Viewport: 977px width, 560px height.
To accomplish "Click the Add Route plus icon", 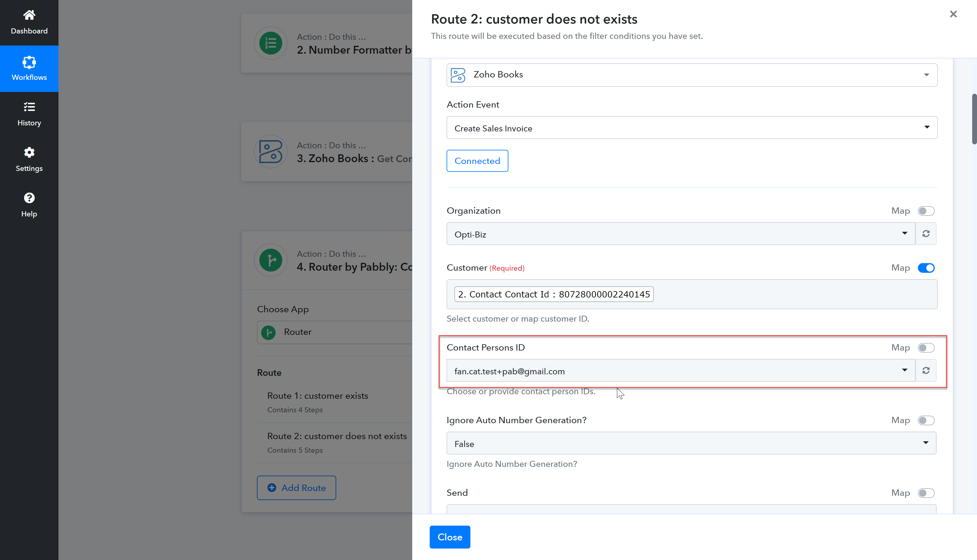I will [x=272, y=488].
